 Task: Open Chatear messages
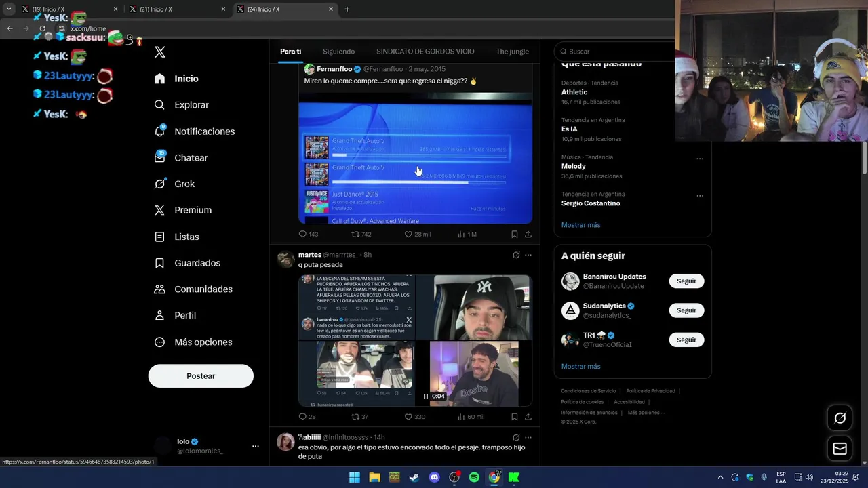coord(181,157)
